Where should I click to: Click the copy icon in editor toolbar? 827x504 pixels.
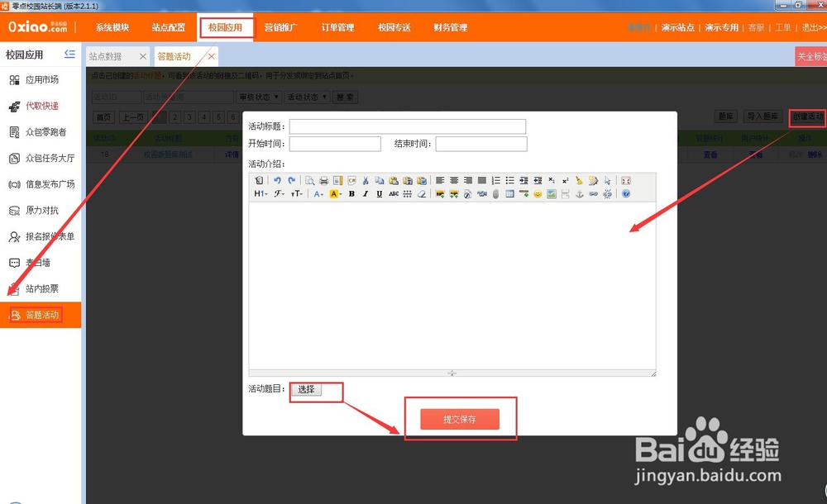coord(380,180)
